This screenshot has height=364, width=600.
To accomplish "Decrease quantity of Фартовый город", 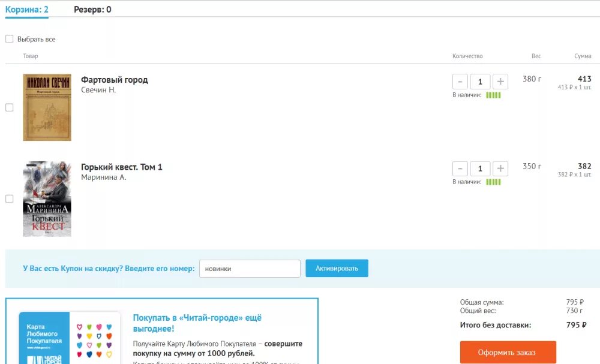I will click(x=460, y=82).
